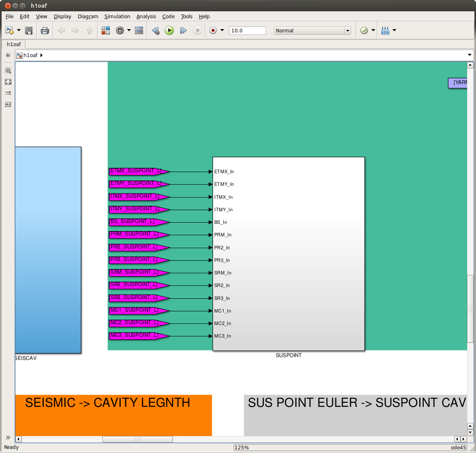
Task: Navigate Back with the left arrow
Action: point(61,30)
